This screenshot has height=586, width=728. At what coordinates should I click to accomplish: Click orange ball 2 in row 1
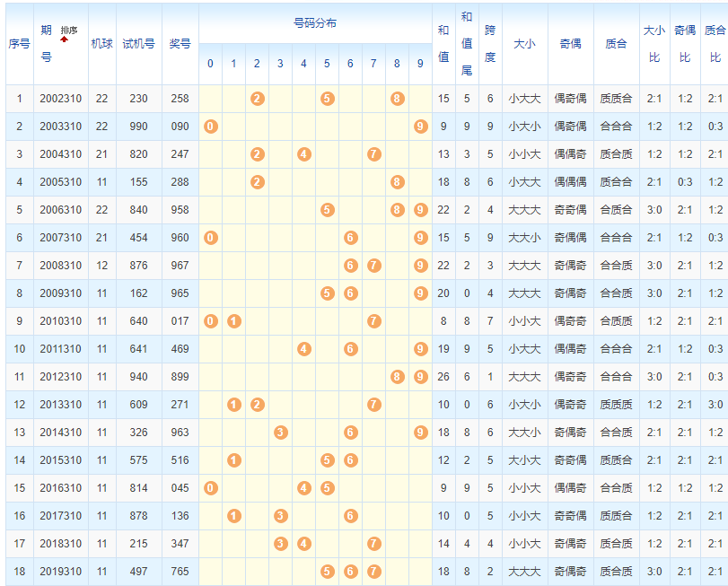coord(258,99)
